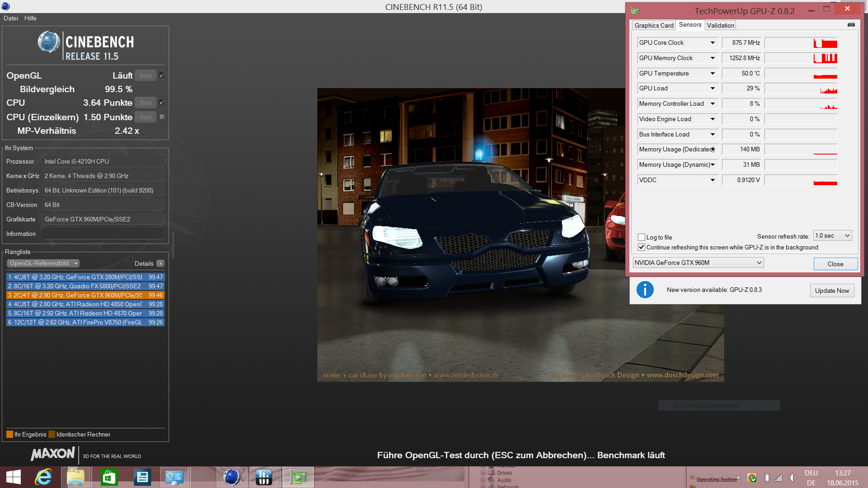868x488 pixels.
Task: Click the GPU-Z title bar app icon
Action: [635, 10]
